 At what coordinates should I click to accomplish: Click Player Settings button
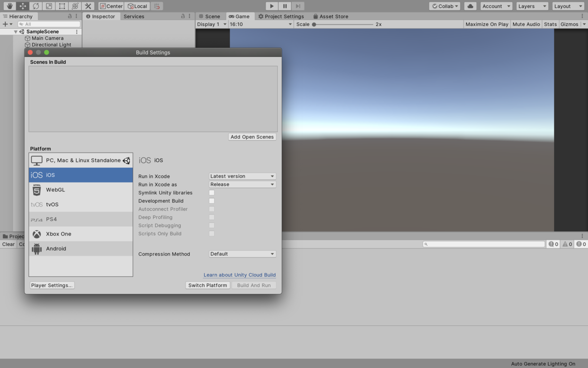52,285
